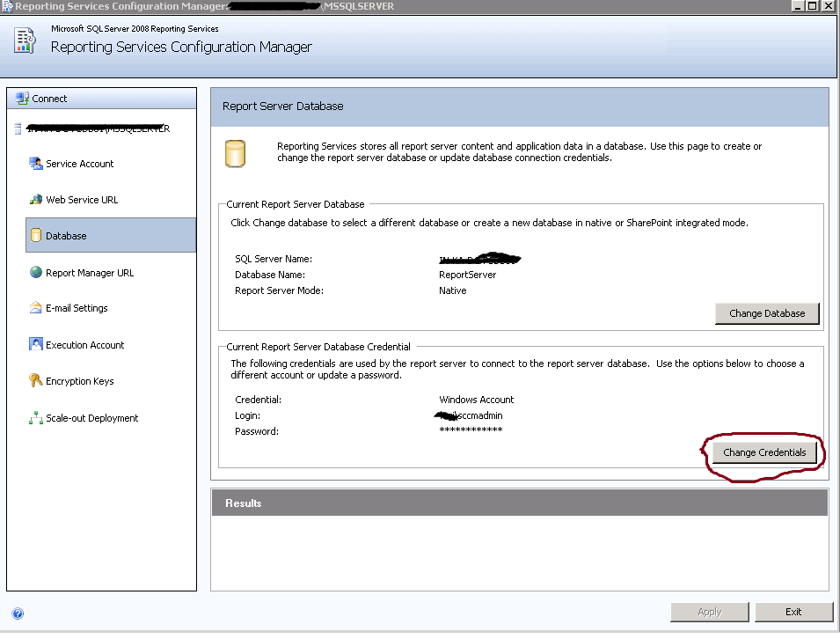Screen dimensions: 840x639
Task: Click the blue help question mark icon
Action: point(18,613)
